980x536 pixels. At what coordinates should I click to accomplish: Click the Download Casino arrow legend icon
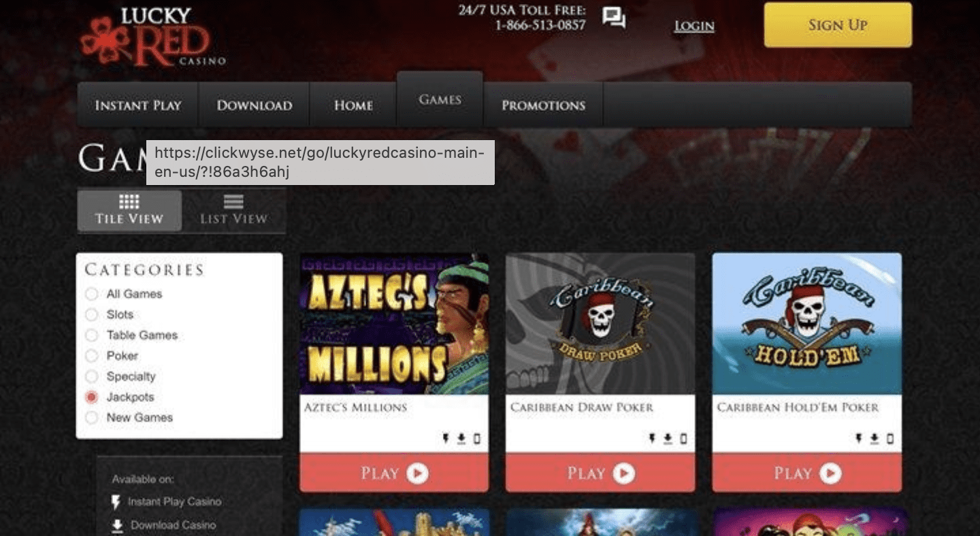(x=117, y=525)
